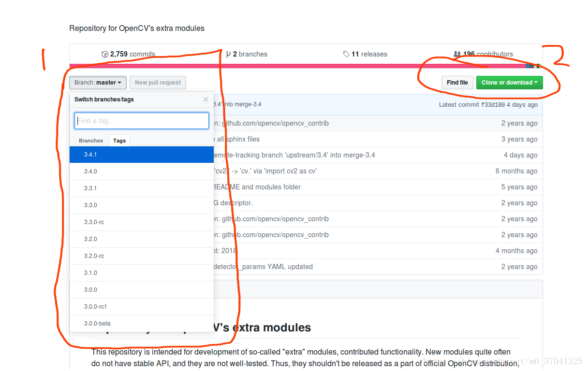The height and width of the screenshot is (371, 588).
Task: Open the 'all sphinx files' commit message
Action: 237,139
